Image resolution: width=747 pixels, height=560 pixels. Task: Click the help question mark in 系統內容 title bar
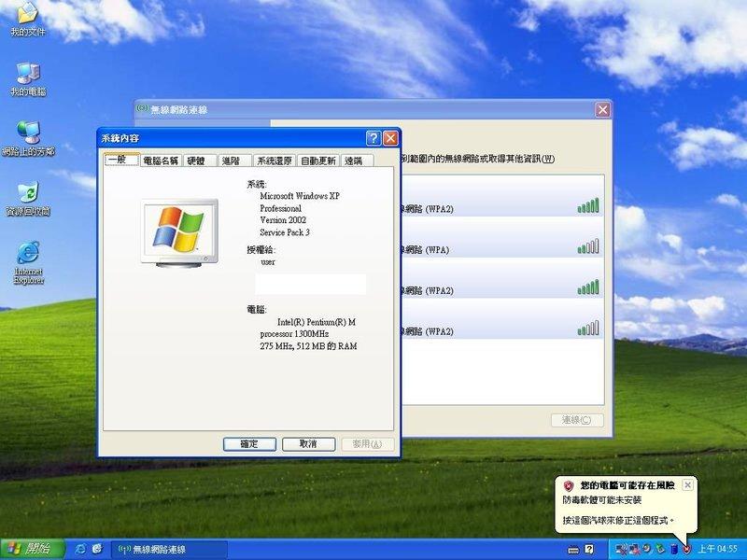click(373, 138)
